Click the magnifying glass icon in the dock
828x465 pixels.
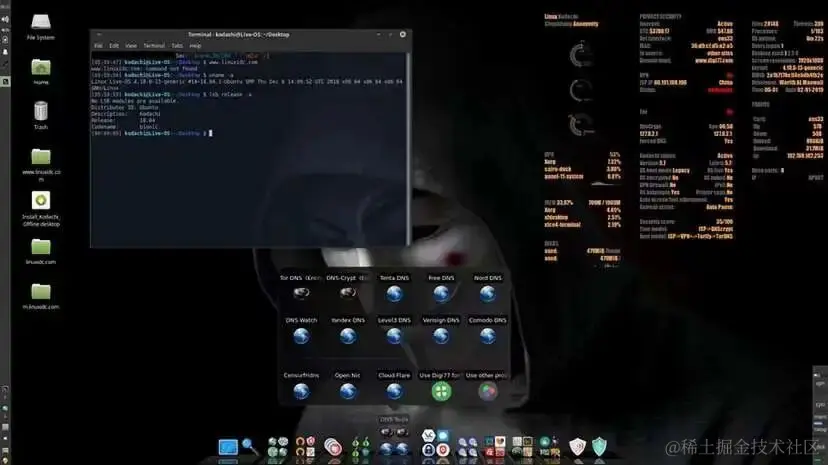[x=250, y=447]
